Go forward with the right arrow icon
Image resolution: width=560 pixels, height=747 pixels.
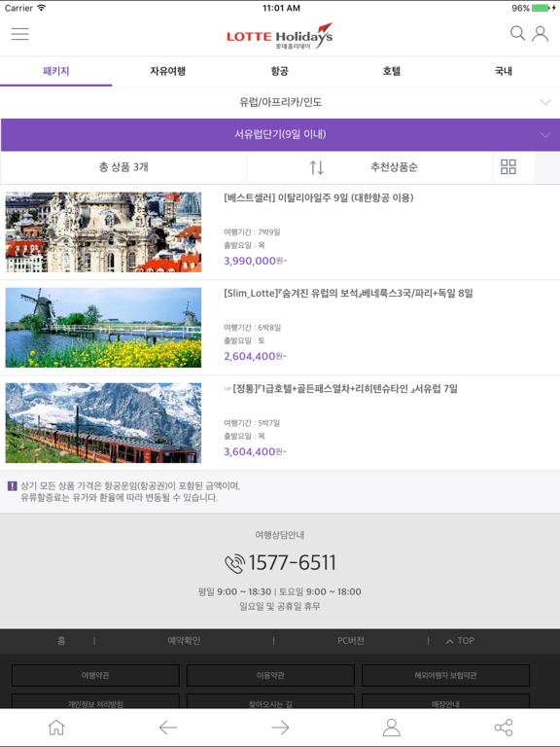(x=280, y=728)
